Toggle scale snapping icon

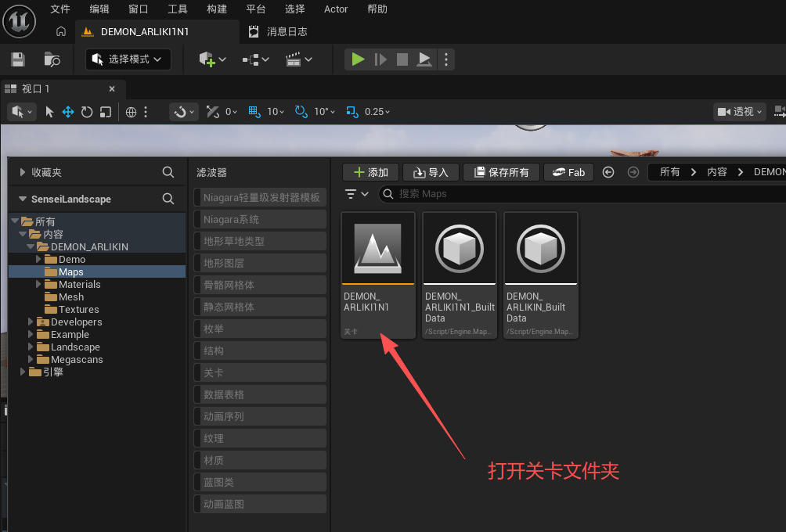(352, 112)
